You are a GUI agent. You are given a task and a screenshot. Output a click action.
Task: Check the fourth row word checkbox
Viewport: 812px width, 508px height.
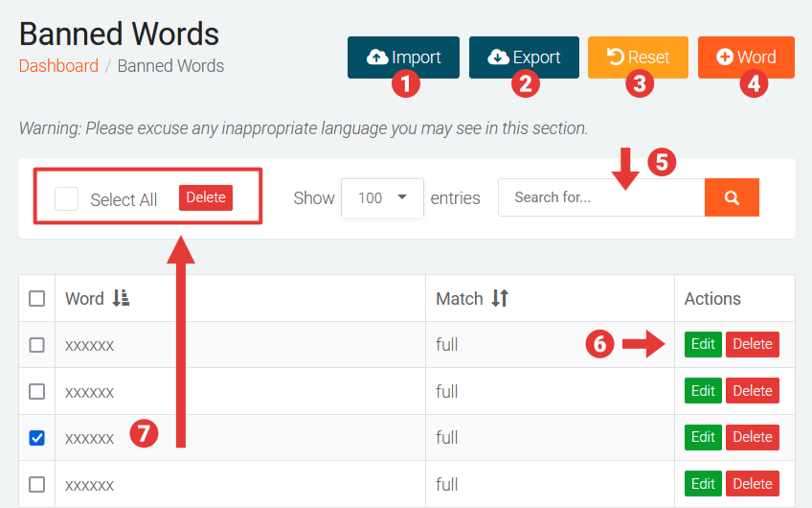[37, 484]
